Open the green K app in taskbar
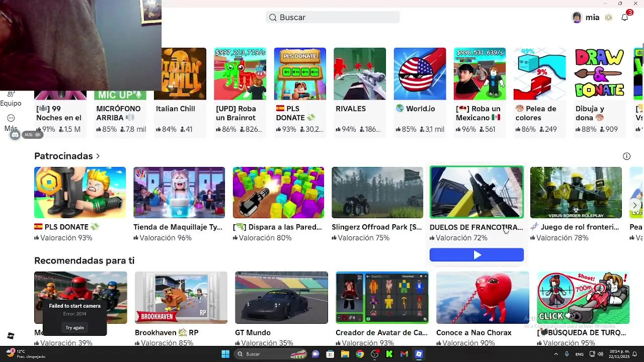The width and height of the screenshot is (644, 362). [x=389, y=354]
